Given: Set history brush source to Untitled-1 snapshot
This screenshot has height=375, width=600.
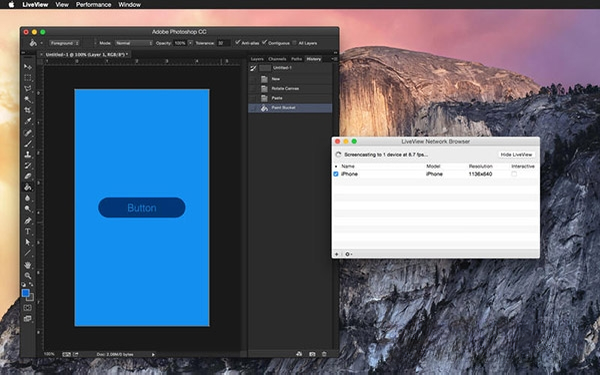Looking at the screenshot, I should pos(253,68).
